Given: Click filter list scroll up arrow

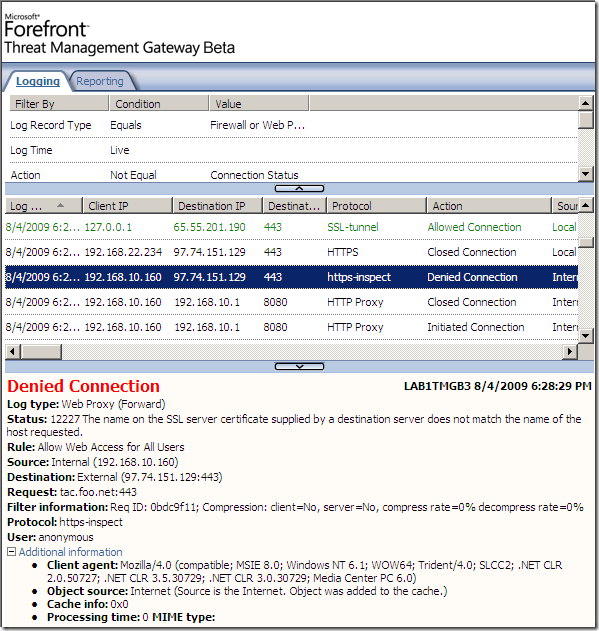Looking at the screenshot, I should coord(586,103).
